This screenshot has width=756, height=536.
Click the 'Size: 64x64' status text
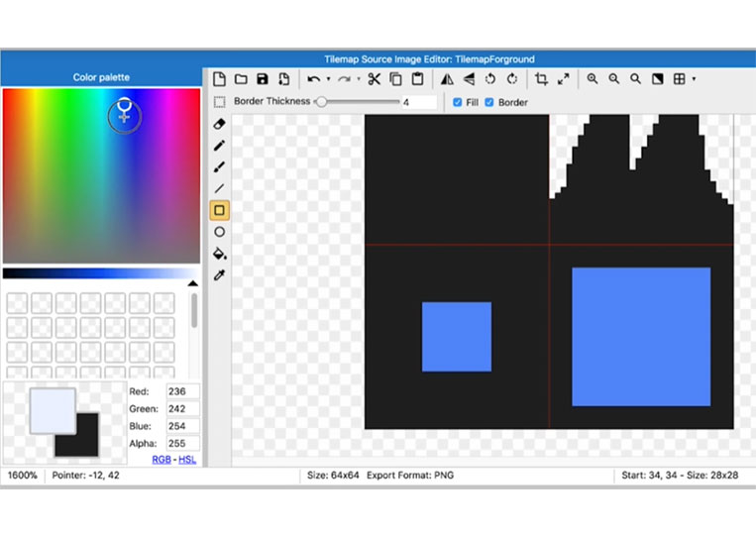click(333, 476)
